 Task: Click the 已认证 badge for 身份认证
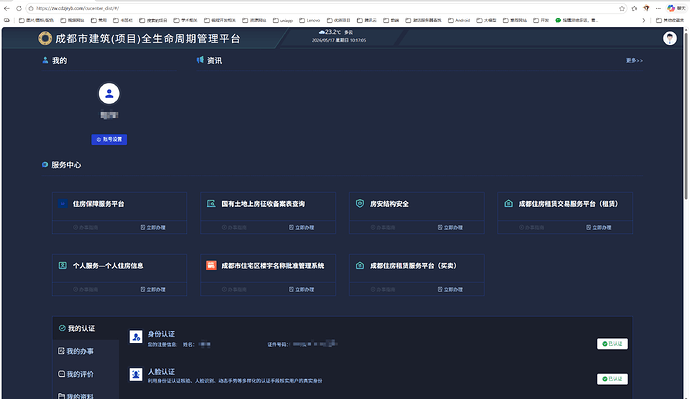[x=612, y=344]
